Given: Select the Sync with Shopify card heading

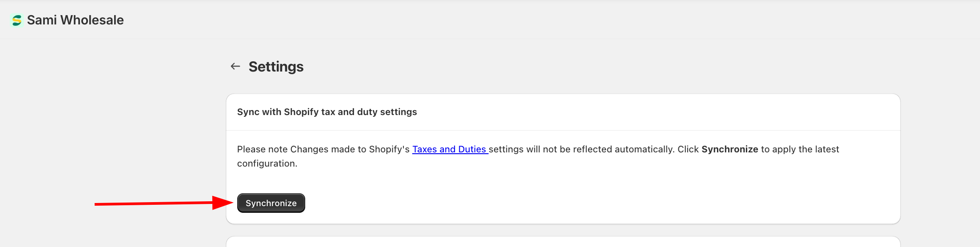Looking at the screenshot, I should point(327,112).
